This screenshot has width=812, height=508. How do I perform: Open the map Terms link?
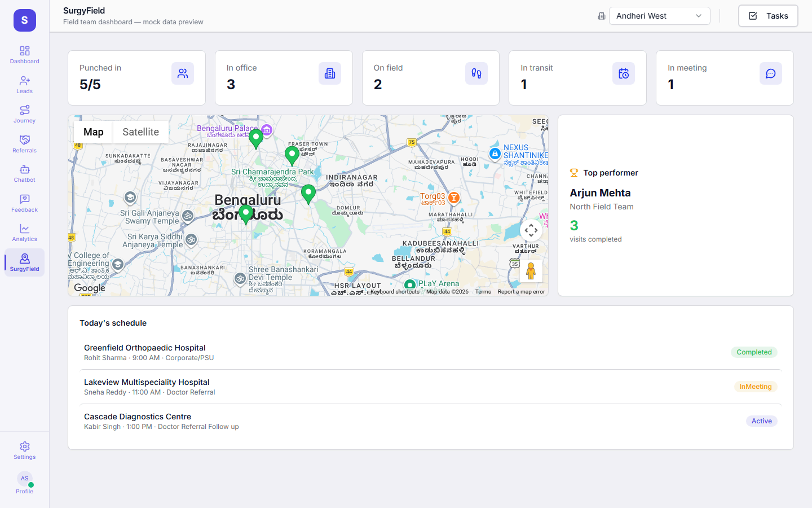click(483, 292)
